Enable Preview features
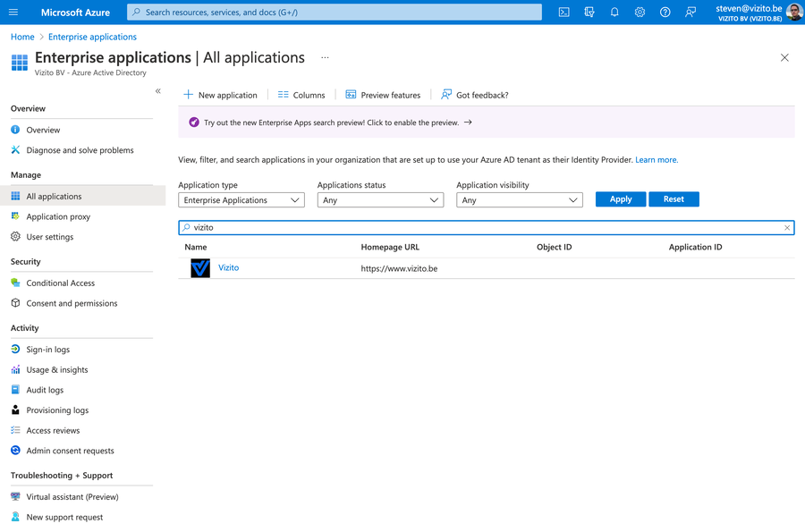 coord(383,94)
